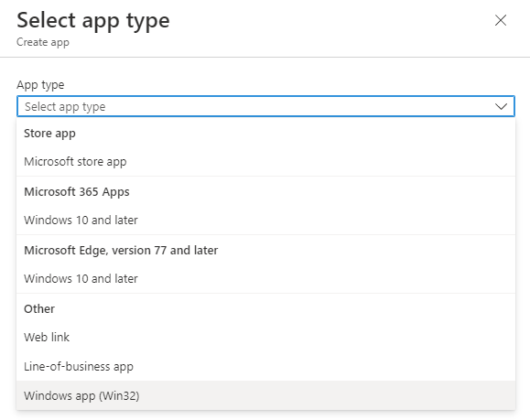Screen dimensions: 530x420
Task: Click the Create app subtitle text
Action: (43, 42)
